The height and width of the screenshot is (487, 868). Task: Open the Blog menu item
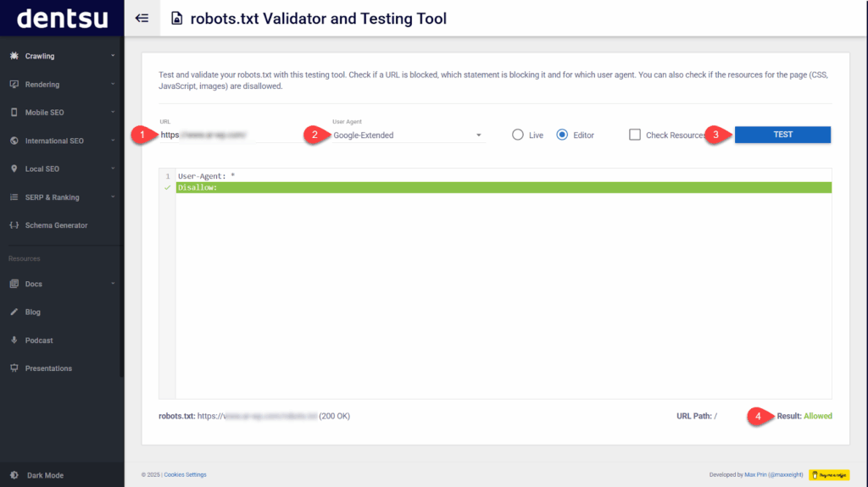62,313
